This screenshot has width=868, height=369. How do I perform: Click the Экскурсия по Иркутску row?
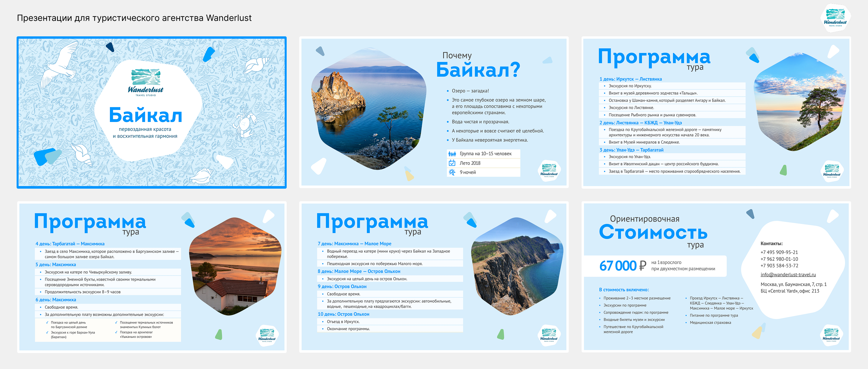[x=672, y=86]
